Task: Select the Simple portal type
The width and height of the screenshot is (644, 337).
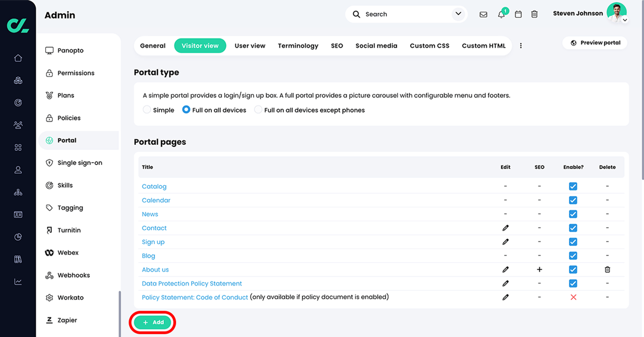Action: [146, 110]
